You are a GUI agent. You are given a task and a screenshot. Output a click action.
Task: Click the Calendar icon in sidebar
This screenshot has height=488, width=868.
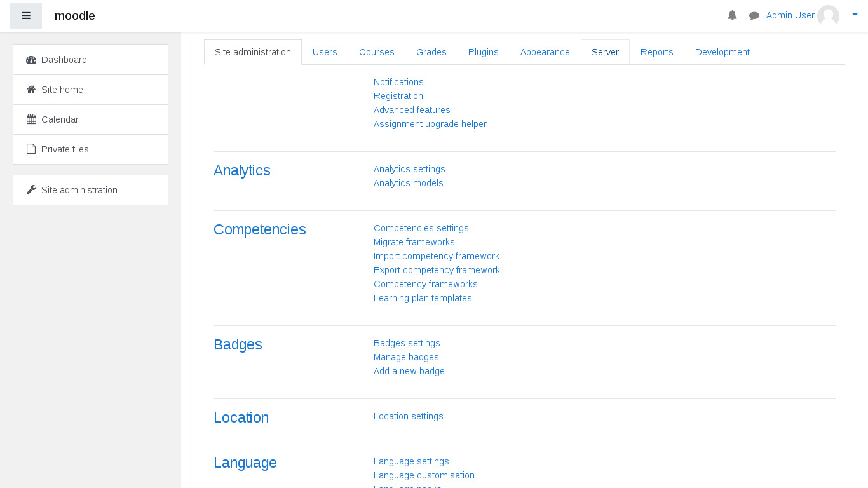[31, 119]
